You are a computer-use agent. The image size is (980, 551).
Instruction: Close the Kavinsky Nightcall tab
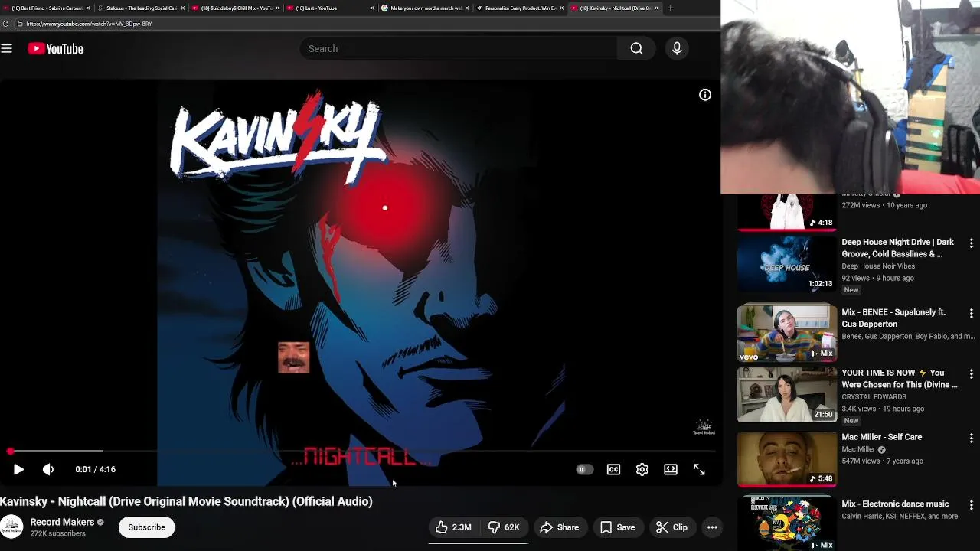(x=656, y=8)
